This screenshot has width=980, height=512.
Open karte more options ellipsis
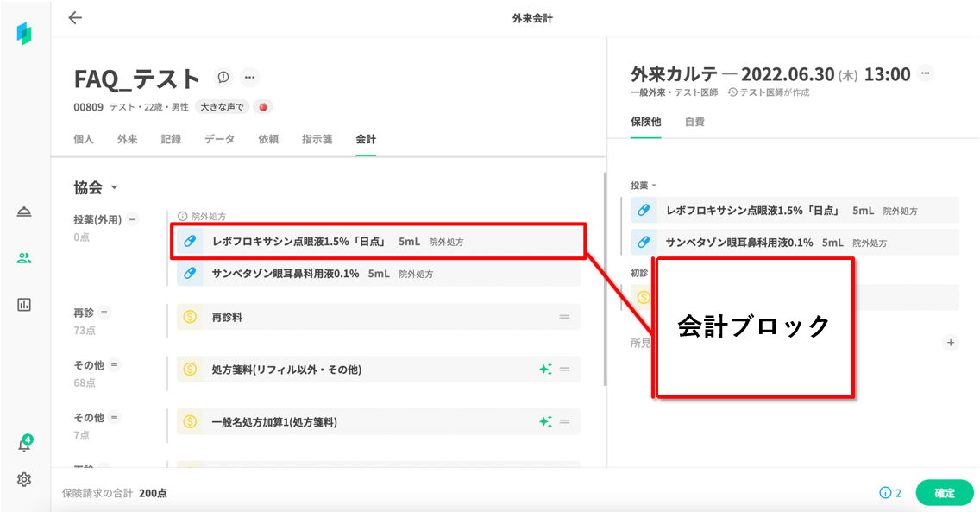tap(926, 73)
